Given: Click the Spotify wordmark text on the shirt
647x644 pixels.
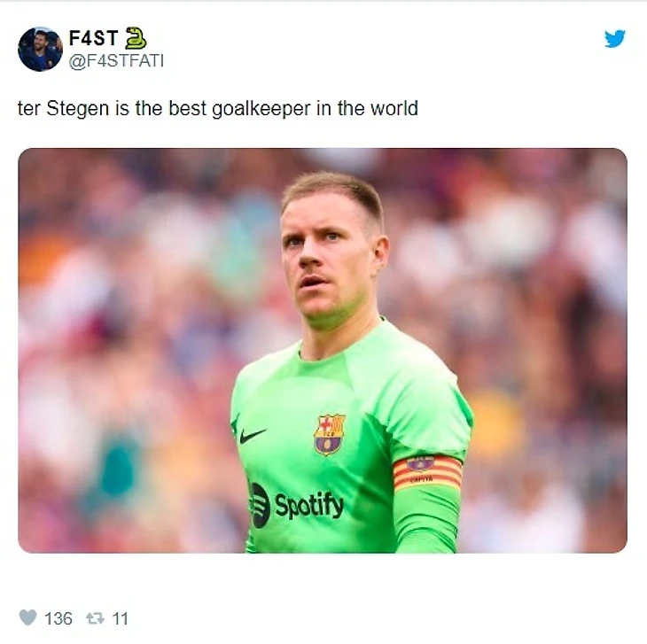Looking at the screenshot, I should point(308,505).
